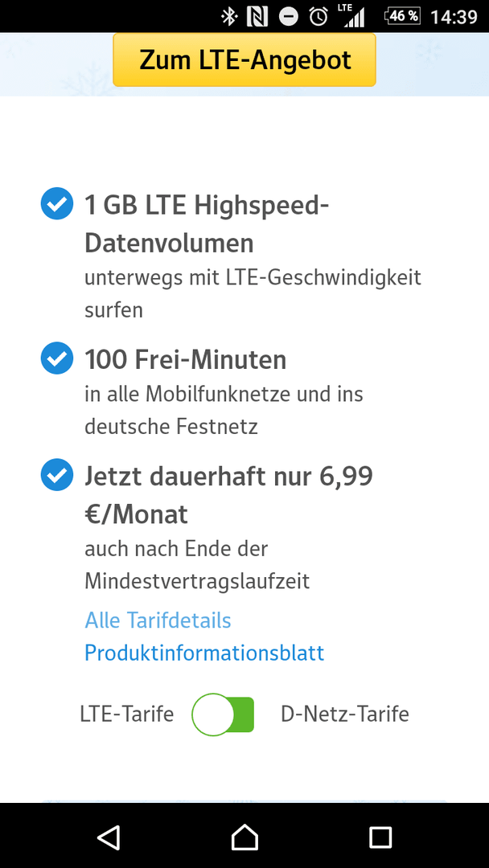Screen dimensions: 489x868
Task: Click checkmark next to 1 GB LTE
Action: (57, 203)
